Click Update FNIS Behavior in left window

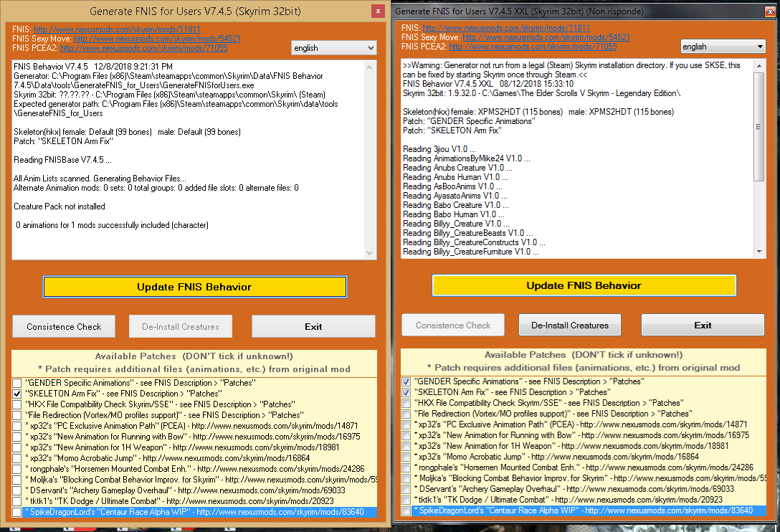tap(194, 287)
